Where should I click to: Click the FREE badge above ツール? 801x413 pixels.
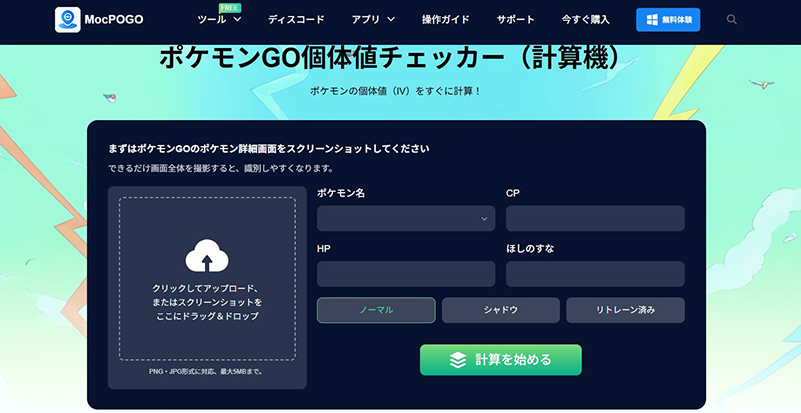(x=230, y=7)
